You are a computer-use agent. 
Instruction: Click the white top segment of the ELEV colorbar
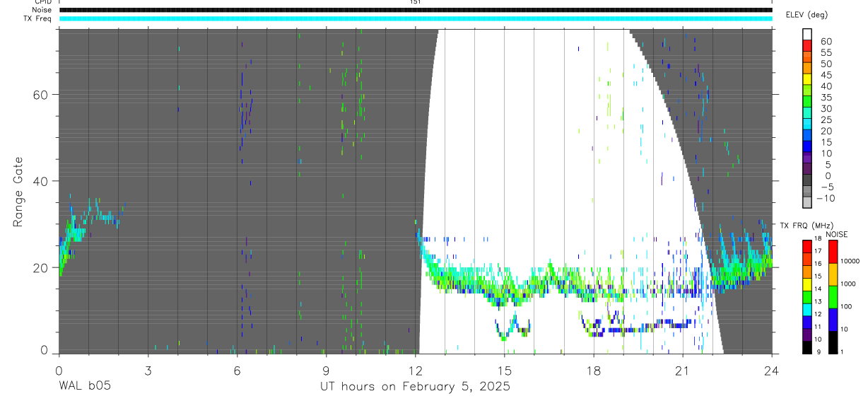pos(807,35)
